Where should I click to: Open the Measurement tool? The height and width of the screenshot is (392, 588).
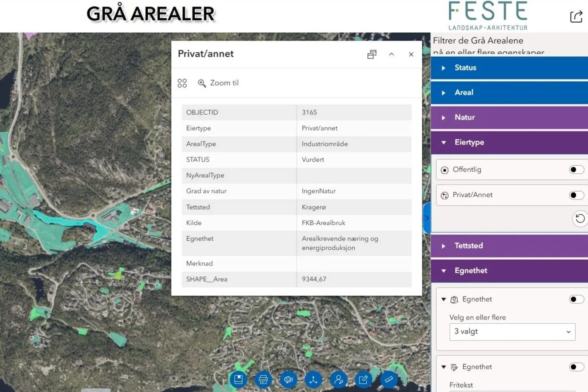[389, 379]
